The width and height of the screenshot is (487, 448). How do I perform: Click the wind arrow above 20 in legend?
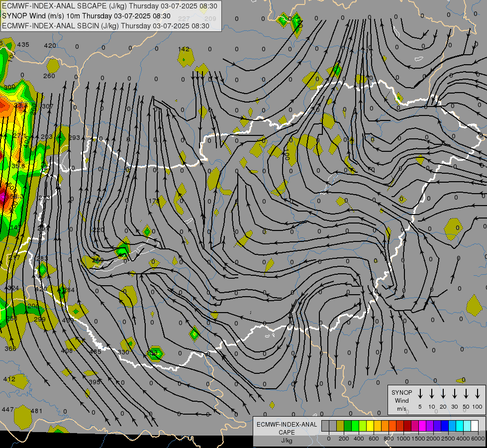click(443, 393)
